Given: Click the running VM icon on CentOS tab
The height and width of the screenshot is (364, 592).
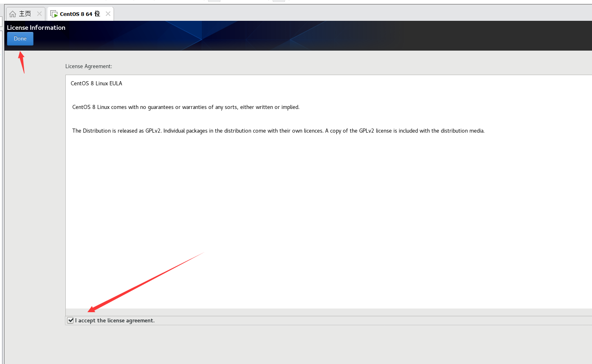Looking at the screenshot, I should (x=54, y=14).
